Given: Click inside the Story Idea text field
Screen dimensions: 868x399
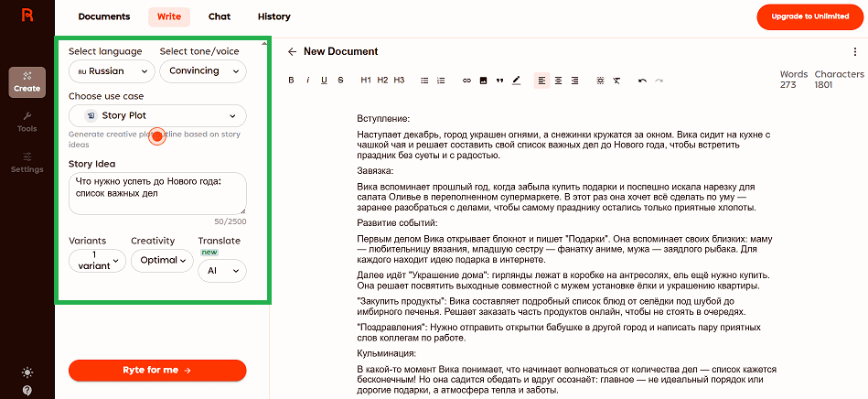Looking at the screenshot, I should click(x=157, y=193).
